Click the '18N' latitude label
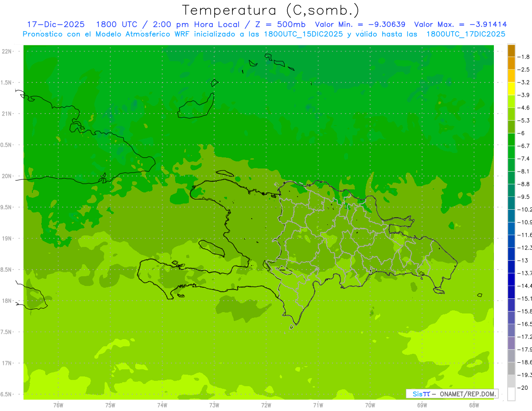Screen dimensions: 532x411 click(7, 301)
